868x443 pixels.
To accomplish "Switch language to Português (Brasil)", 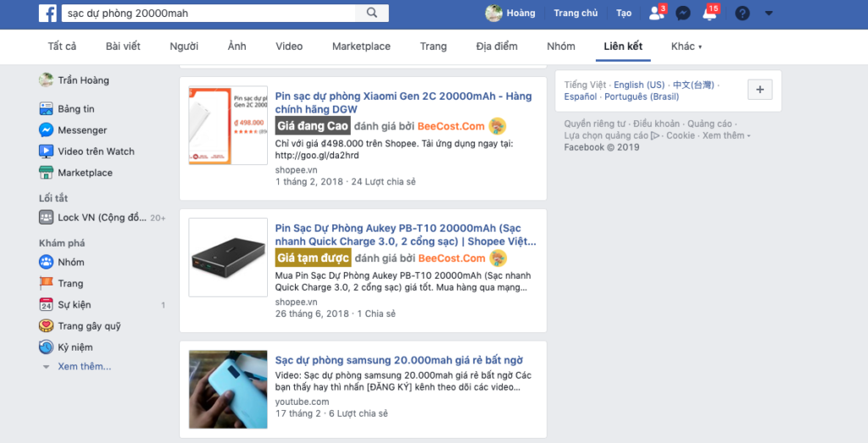I will coord(642,97).
